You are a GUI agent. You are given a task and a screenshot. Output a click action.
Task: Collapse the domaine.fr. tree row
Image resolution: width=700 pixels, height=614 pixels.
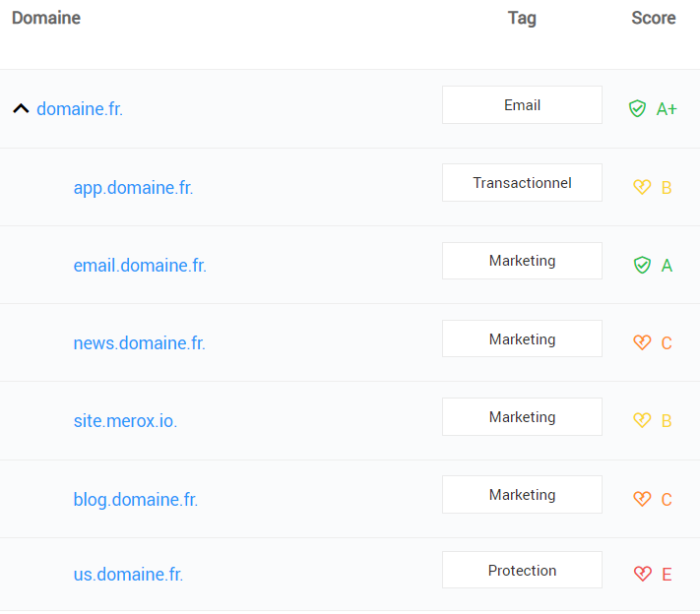coord(21,109)
